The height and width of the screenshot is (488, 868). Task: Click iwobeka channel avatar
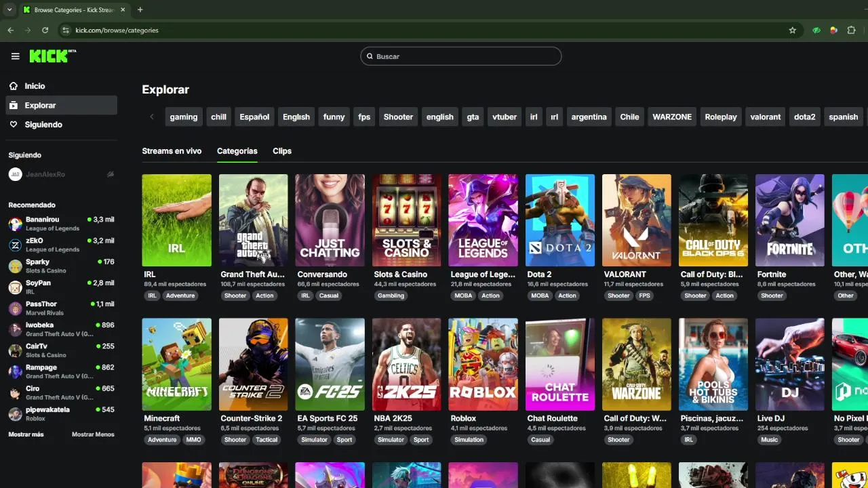point(15,329)
